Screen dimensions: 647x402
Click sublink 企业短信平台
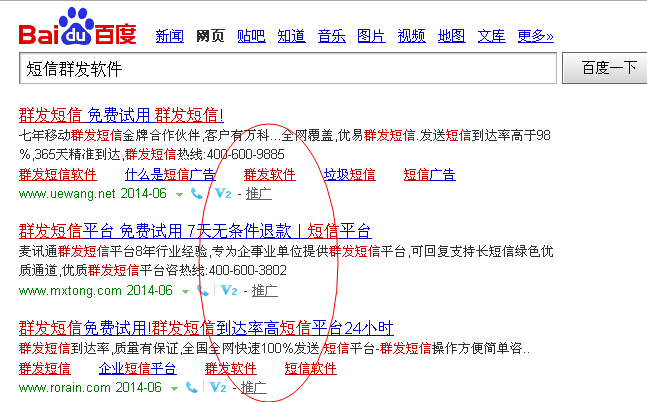pyautogui.click(x=138, y=368)
